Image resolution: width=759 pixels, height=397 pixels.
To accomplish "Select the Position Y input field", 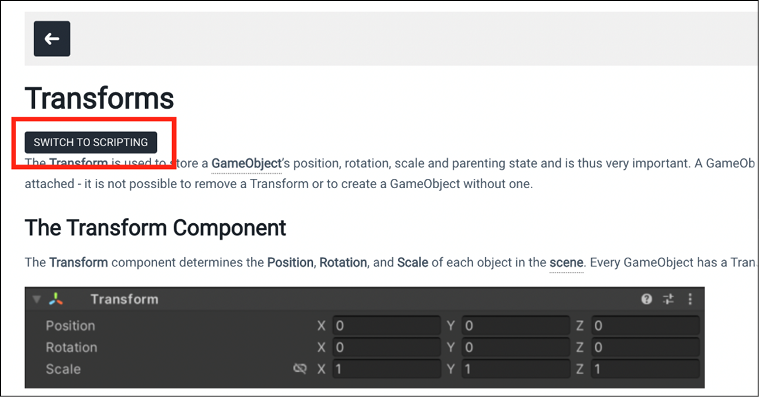I will [x=516, y=325].
